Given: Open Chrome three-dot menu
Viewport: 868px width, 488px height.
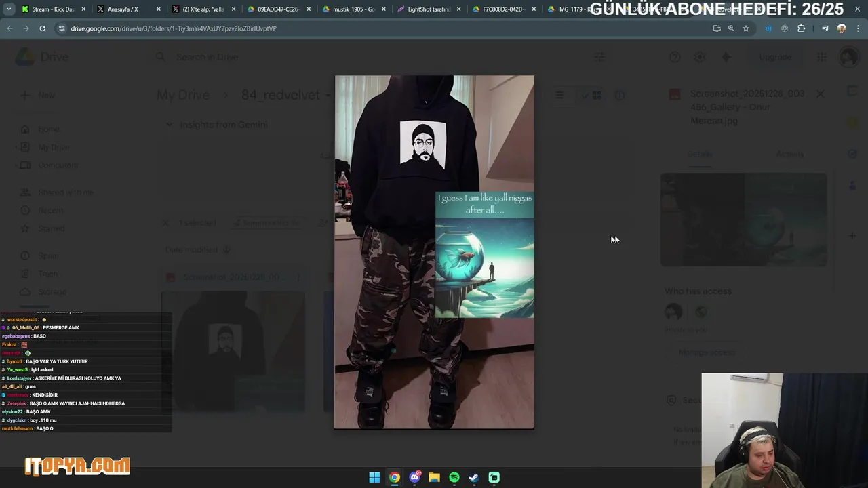Looking at the screenshot, I should tap(859, 28).
